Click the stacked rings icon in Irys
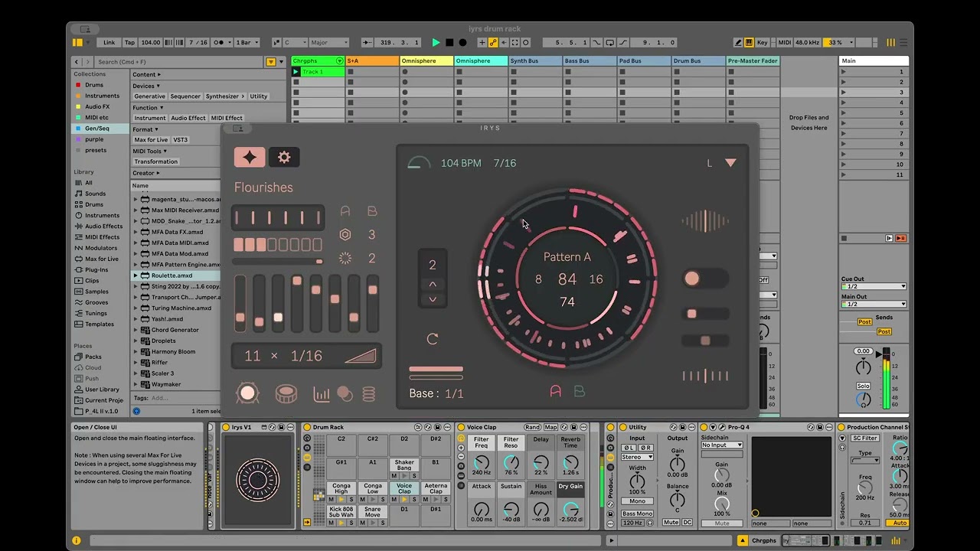The height and width of the screenshot is (551, 980). click(x=369, y=394)
